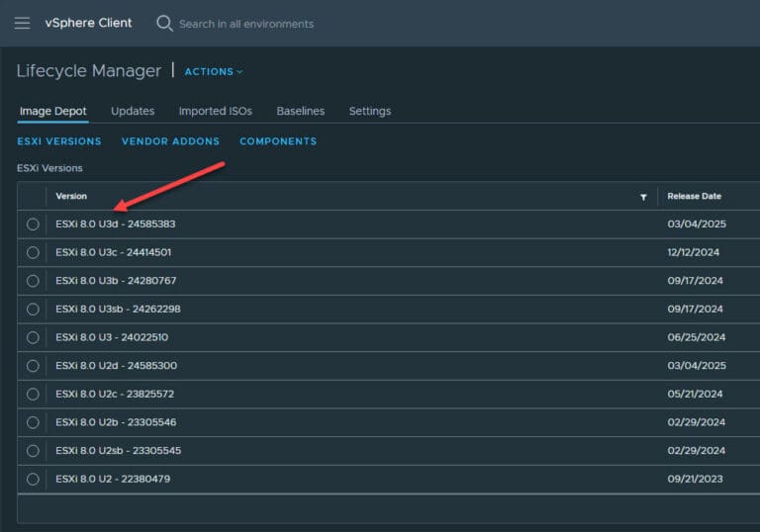Switch to the Image Depot tab
The height and width of the screenshot is (532, 760).
click(52, 111)
